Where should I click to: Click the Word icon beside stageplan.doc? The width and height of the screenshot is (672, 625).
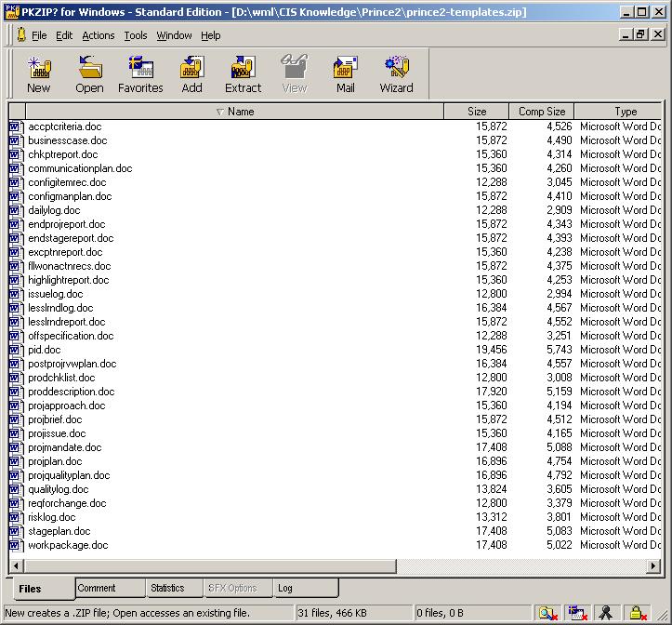click(x=16, y=531)
